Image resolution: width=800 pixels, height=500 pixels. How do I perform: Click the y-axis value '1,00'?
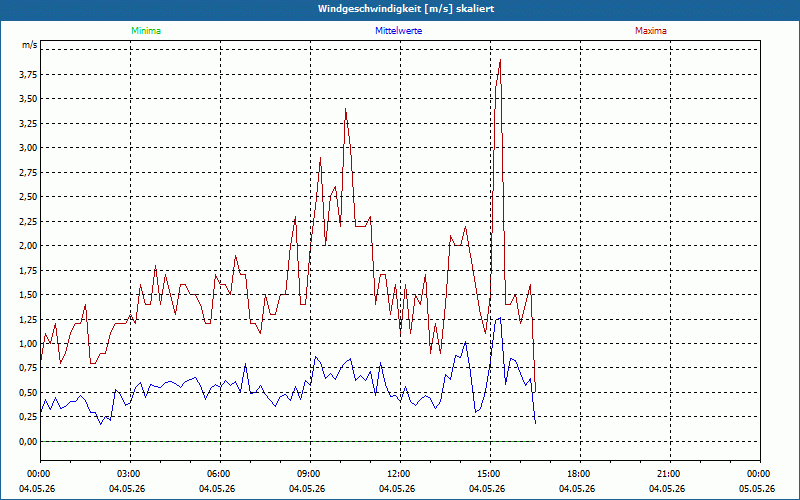[28, 344]
